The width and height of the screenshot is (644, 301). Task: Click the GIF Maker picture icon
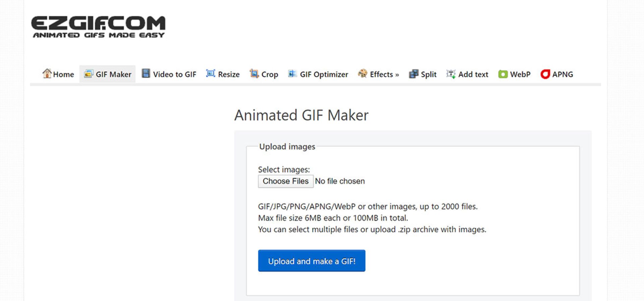(x=89, y=74)
